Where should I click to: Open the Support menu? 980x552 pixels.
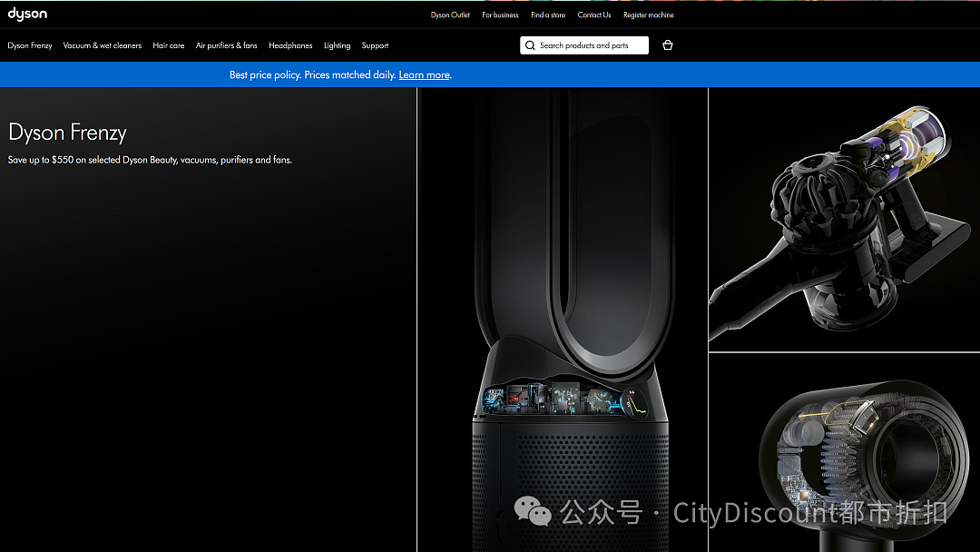point(375,45)
